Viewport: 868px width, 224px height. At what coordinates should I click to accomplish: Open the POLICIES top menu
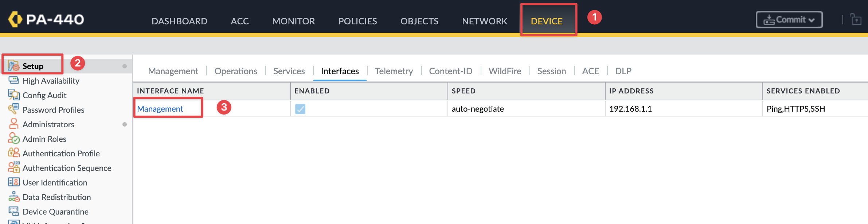coord(358,21)
